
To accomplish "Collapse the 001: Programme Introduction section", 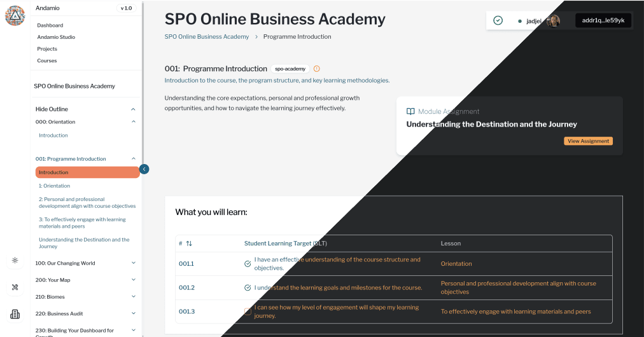I will click(x=134, y=159).
